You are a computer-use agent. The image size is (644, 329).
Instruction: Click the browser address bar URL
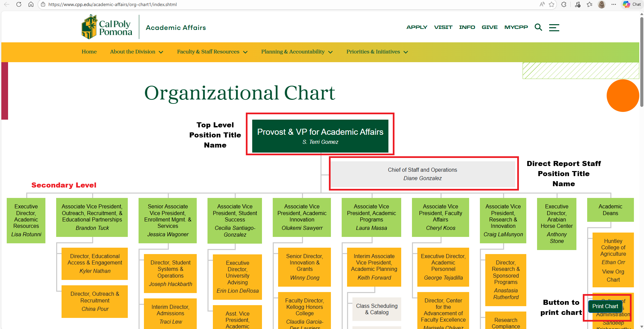(113, 4)
